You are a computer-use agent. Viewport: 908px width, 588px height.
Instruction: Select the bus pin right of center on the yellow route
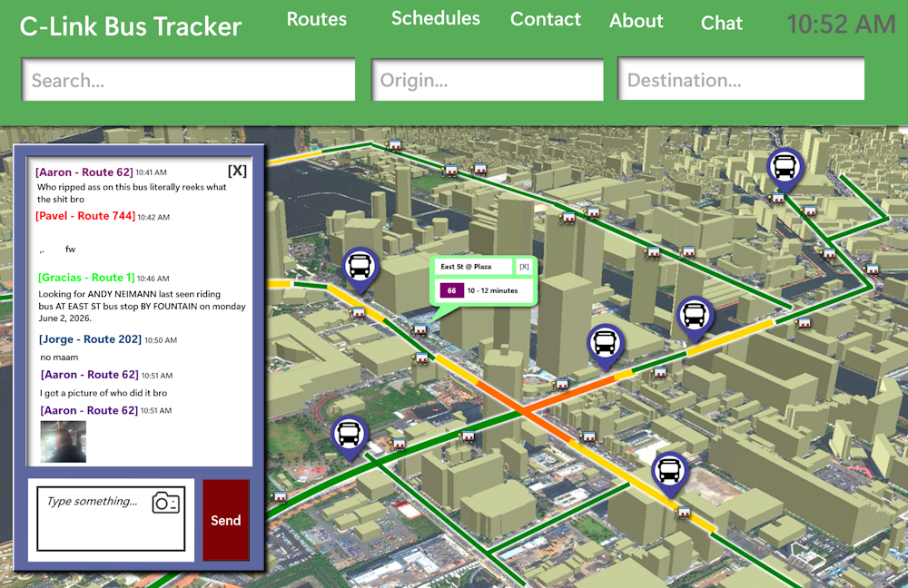(x=694, y=315)
